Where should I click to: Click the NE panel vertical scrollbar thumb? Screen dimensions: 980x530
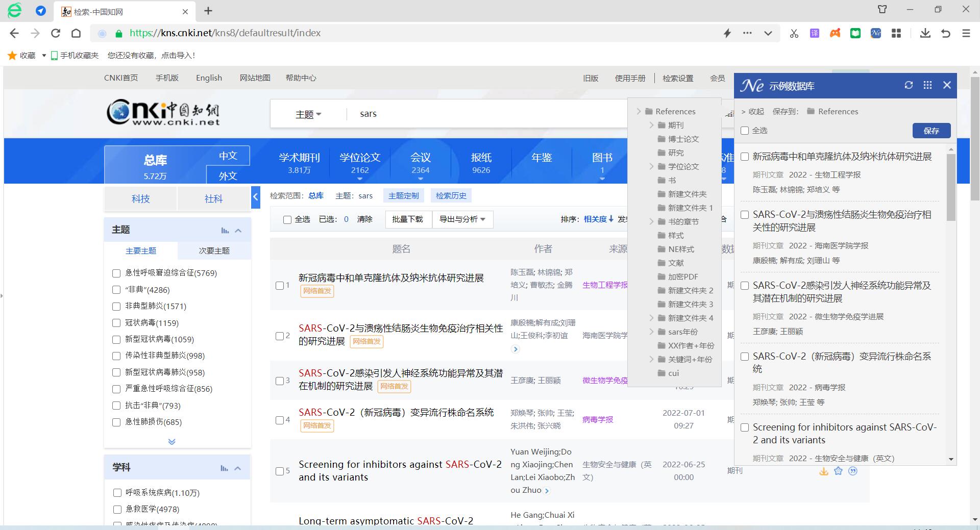pyautogui.click(x=951, y=187)
